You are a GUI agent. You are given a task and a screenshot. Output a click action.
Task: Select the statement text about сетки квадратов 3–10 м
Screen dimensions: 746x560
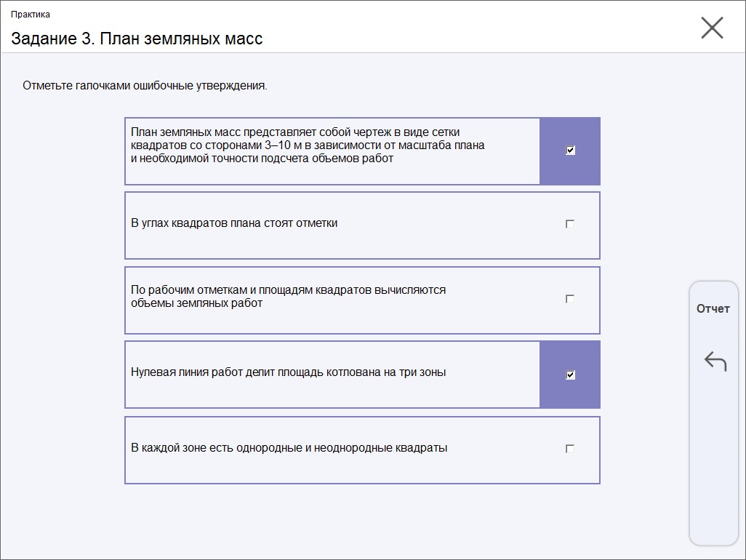click(x=308, y=145)
